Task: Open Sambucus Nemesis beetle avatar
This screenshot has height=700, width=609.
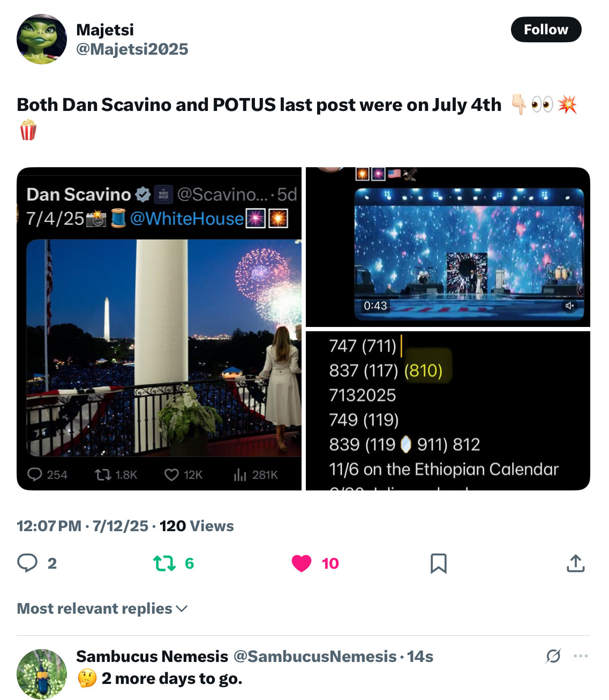Action: (x=42, y=674)
